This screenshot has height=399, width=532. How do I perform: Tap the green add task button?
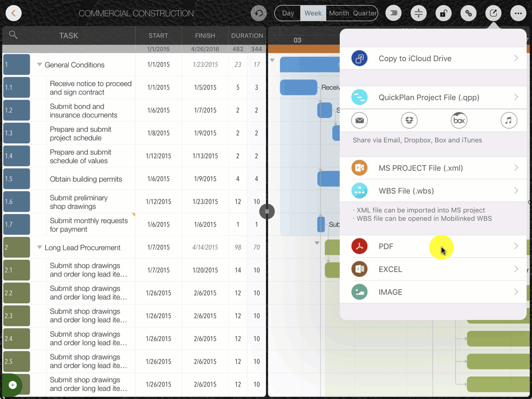(x=13, y=385)
